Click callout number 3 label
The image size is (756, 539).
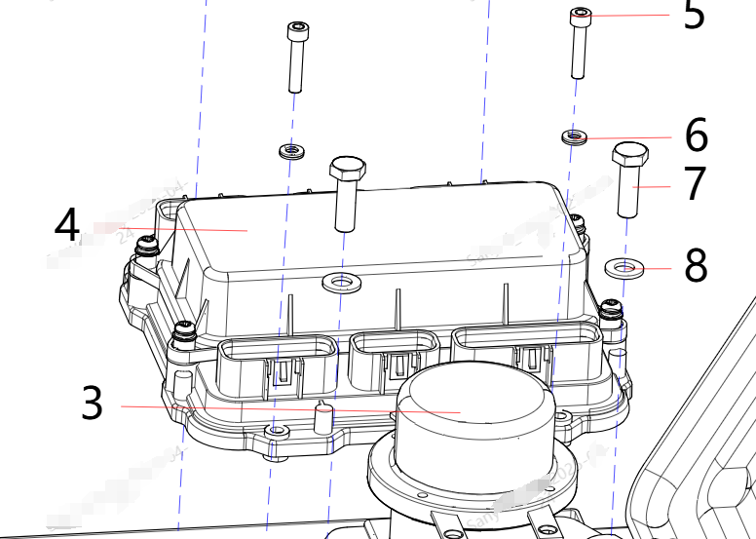pos(92,404)
